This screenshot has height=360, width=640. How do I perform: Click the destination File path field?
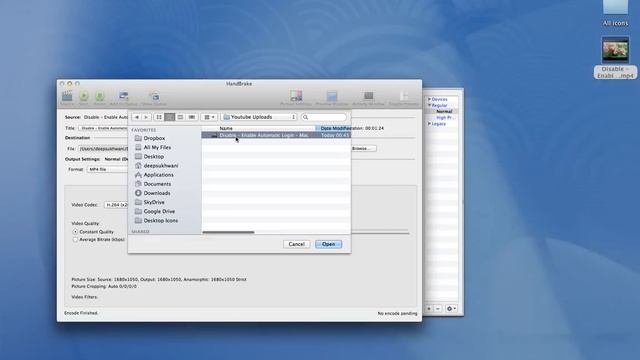coord(103,149)
